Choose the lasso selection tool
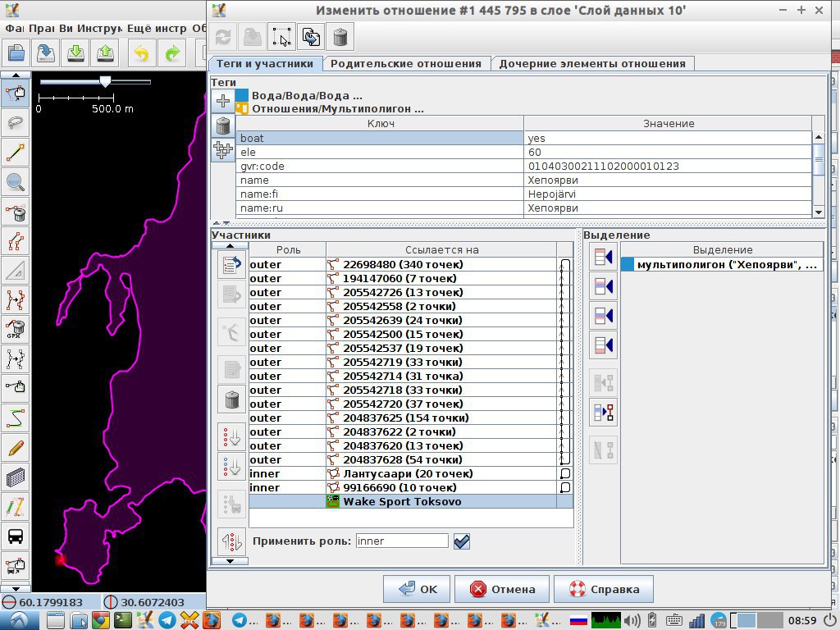 [x=16, y=123]
